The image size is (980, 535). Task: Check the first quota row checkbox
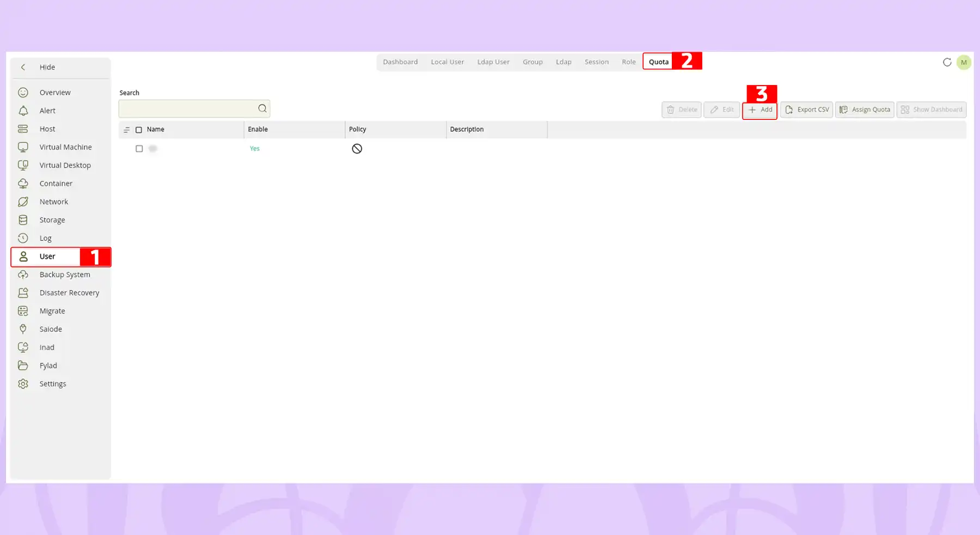pos(139,149)
